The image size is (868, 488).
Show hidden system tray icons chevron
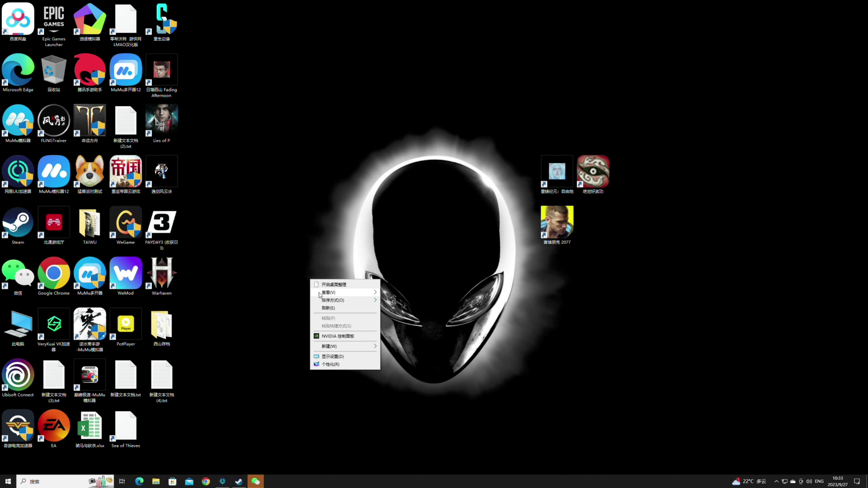[776, 481]
